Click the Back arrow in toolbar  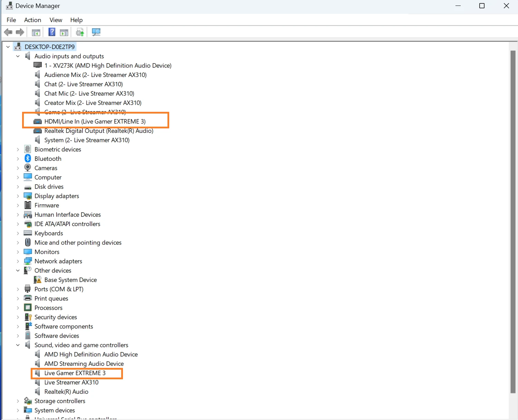tap(8, 32)
